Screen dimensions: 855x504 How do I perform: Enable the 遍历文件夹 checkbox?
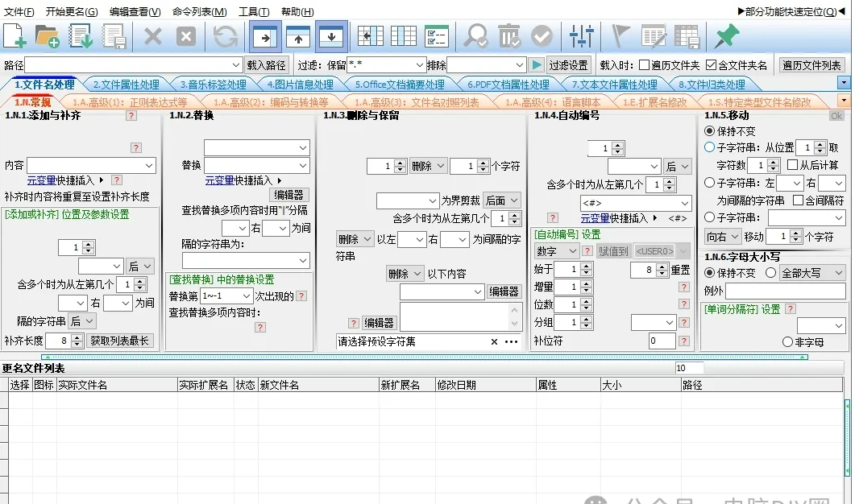[x=644, y=65]
